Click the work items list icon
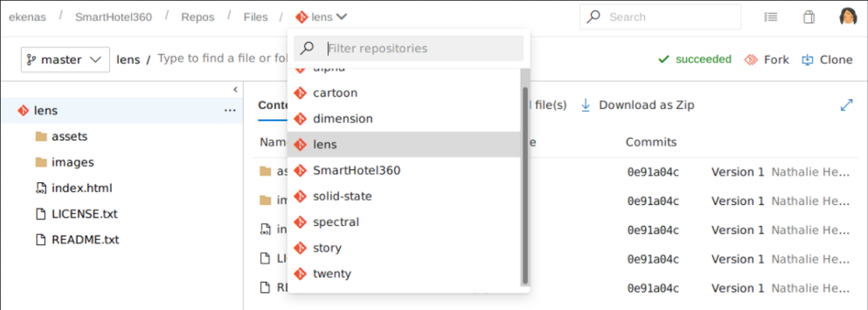Screen dimensions: 868x310 [771, 17]
